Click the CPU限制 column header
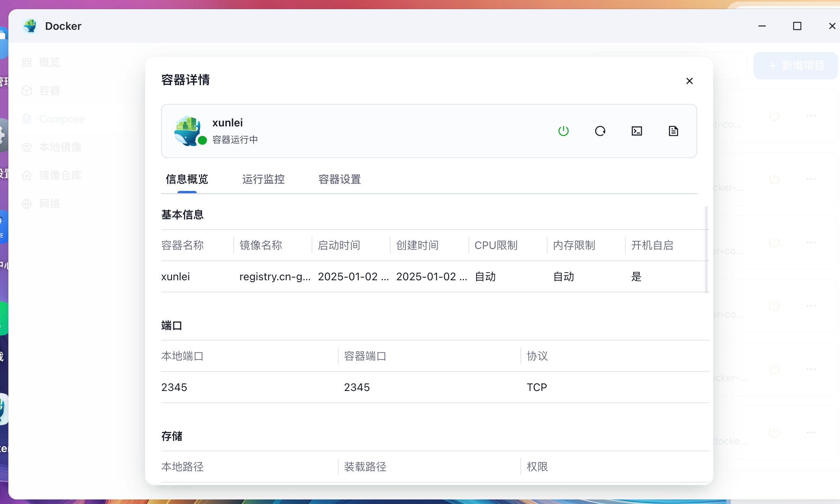The width and height of the screenshot is (840, 504). pos(496,245)
